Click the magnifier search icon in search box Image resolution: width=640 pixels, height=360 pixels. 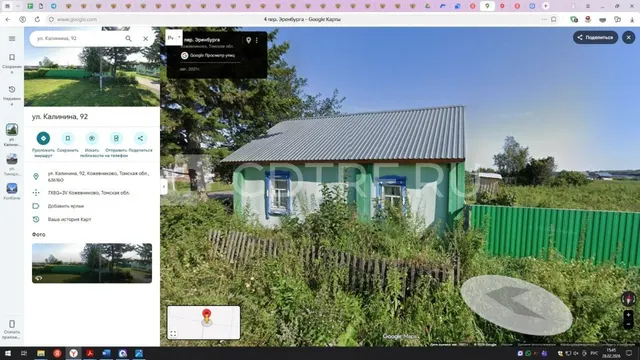point(129,38)
